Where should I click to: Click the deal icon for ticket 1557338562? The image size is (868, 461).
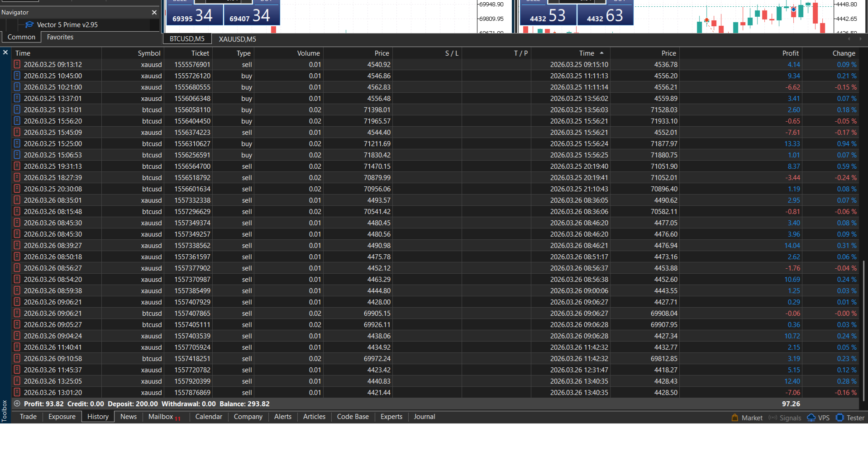pos(17,245)
